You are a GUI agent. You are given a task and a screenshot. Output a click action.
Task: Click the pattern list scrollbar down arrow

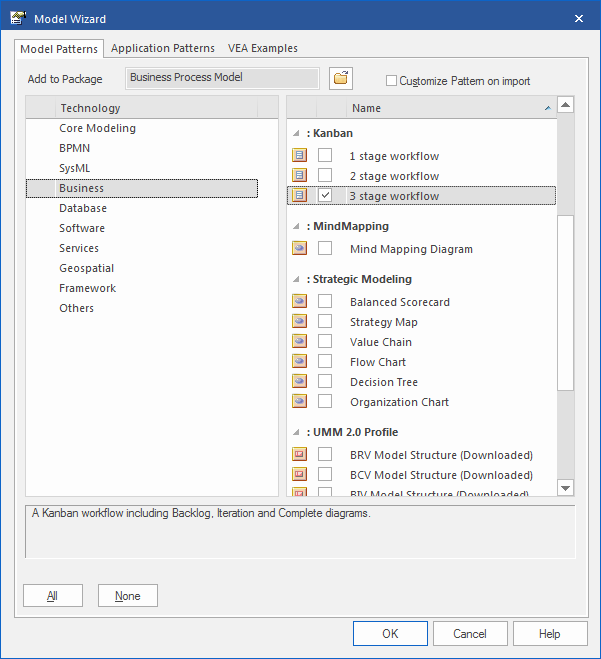[565, 487]
